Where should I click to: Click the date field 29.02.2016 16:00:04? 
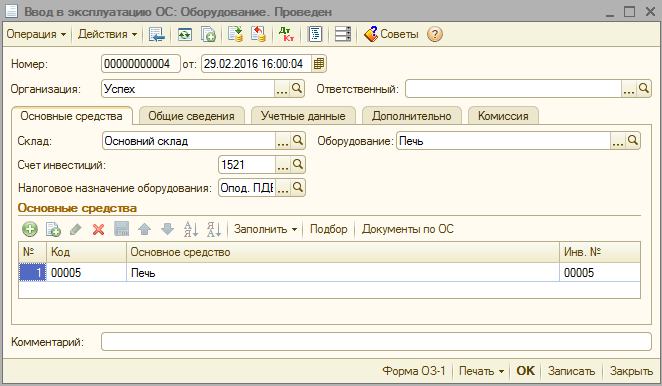coord(257,64)
